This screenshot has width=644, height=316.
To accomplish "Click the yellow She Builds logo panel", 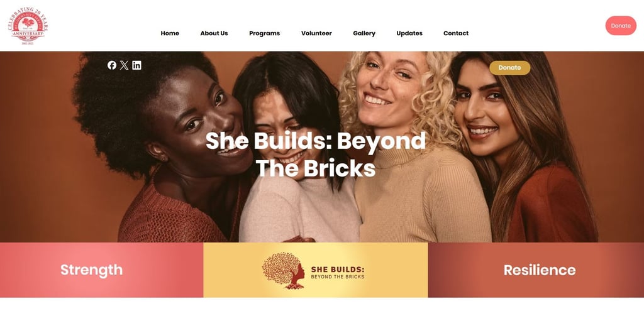I will pos(316,270).
